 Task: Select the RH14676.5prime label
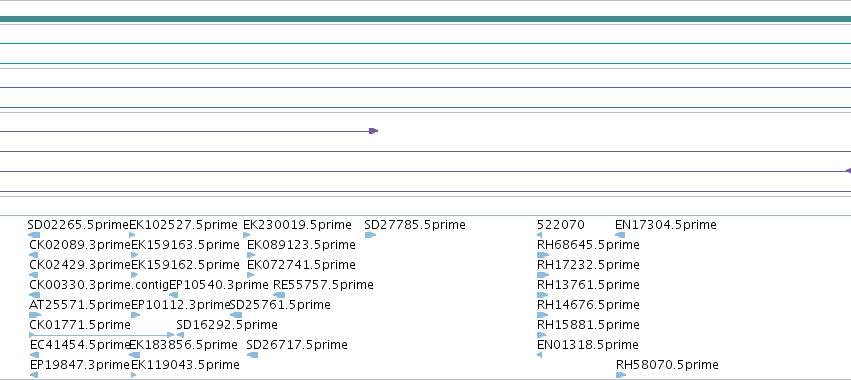click(588, 305)
